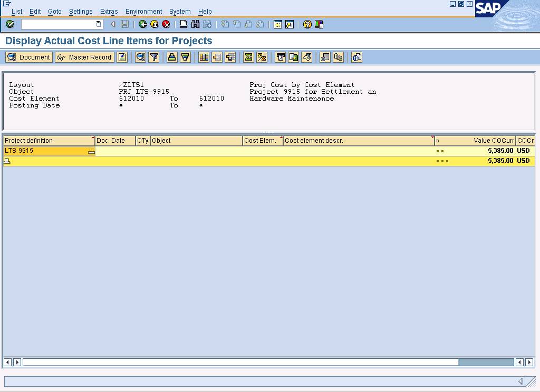Click the Master Record button
The image size is (540, 392).
[x=84, y=57]
